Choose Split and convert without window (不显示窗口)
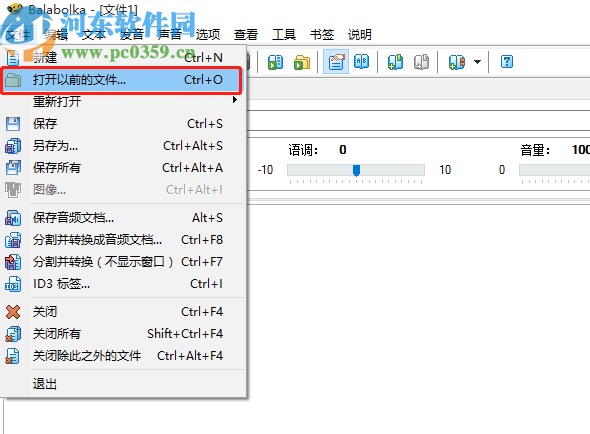Viewport: 590px width, 434px height. (x=123, y=262)
